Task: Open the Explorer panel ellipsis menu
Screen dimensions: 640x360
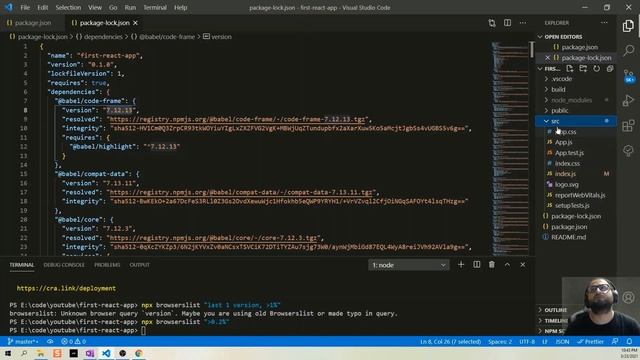Action: pos(604,23)
